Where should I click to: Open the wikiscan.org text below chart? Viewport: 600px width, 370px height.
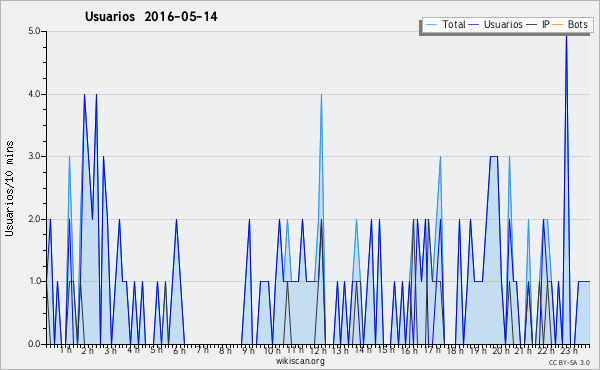point(300,361)
